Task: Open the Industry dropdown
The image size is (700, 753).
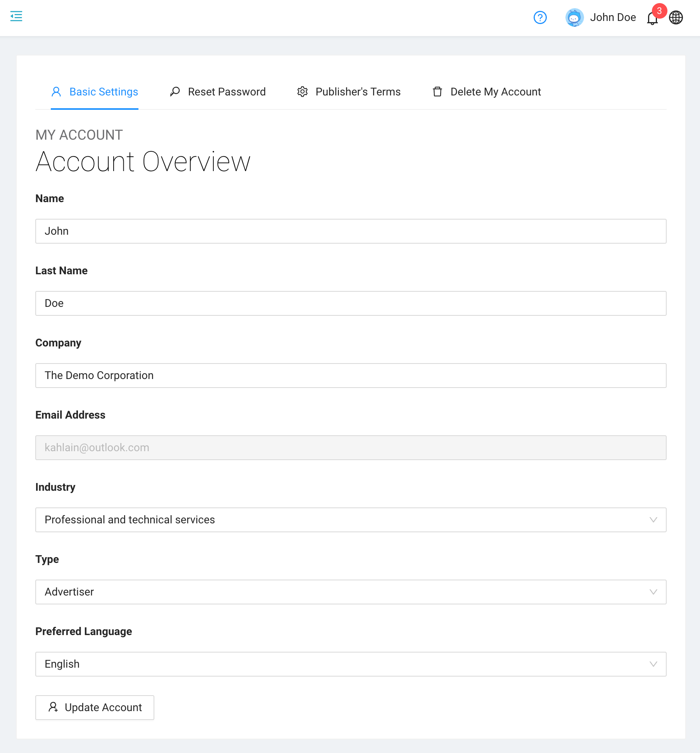Action: 351,520
